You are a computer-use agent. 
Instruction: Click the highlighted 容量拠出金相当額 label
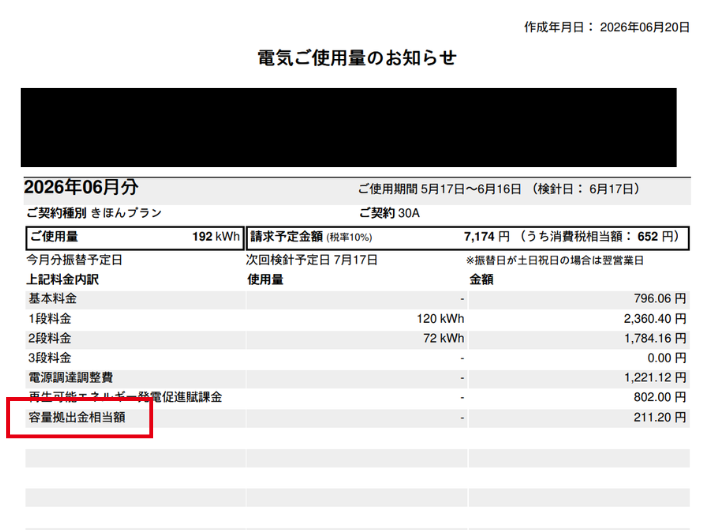pos(77,417)
